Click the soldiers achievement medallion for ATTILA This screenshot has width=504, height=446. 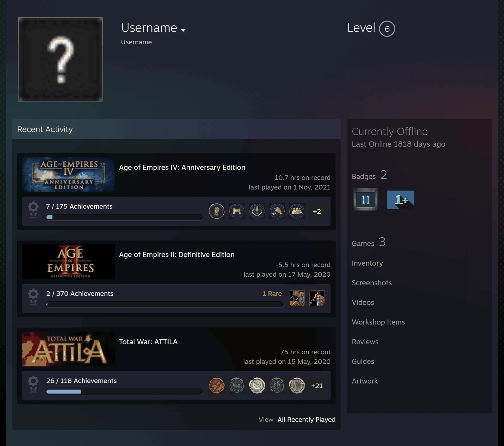[237, 385]
